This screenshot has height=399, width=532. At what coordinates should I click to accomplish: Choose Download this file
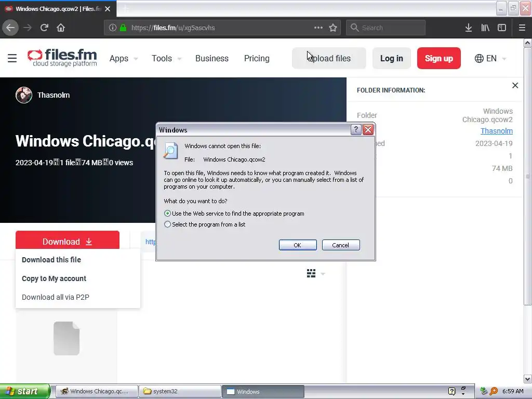point(51,260)
